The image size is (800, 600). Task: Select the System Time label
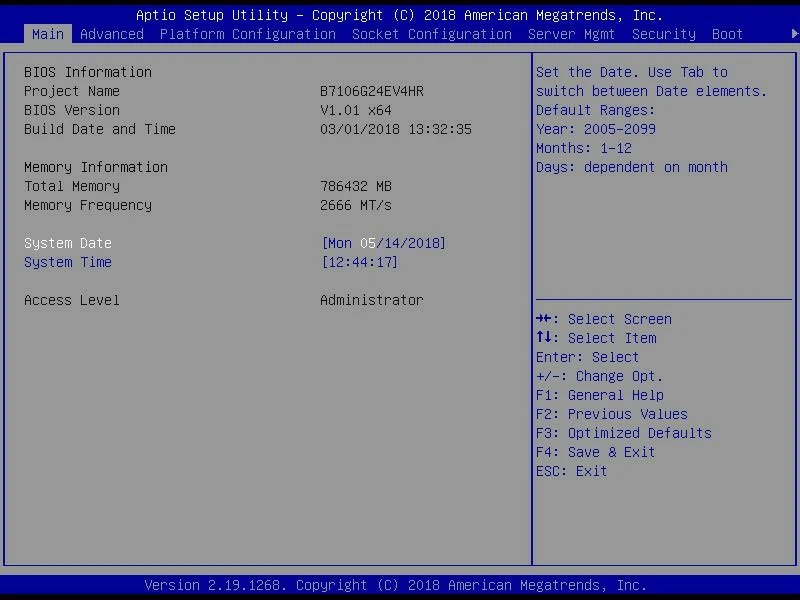coord(68,262)
